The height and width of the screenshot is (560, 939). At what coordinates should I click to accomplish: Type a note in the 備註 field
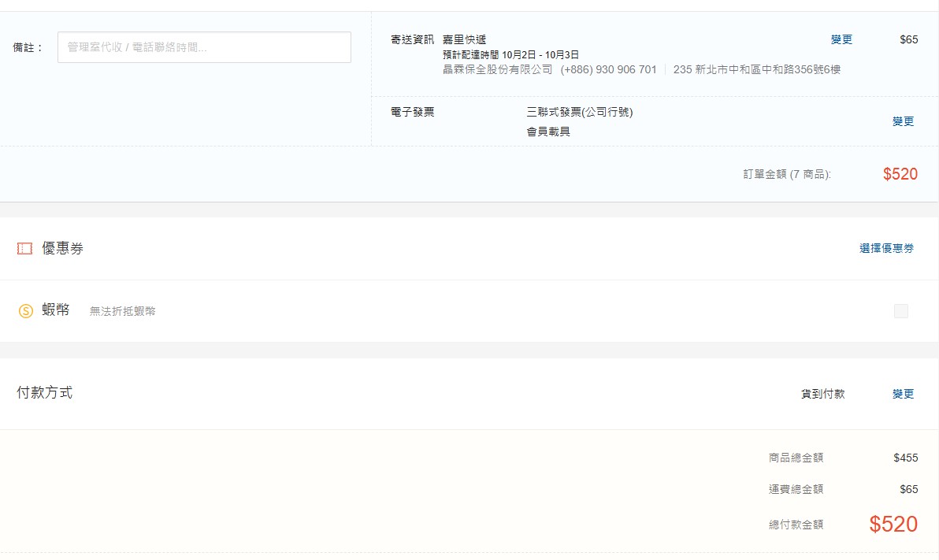(204, 47)
